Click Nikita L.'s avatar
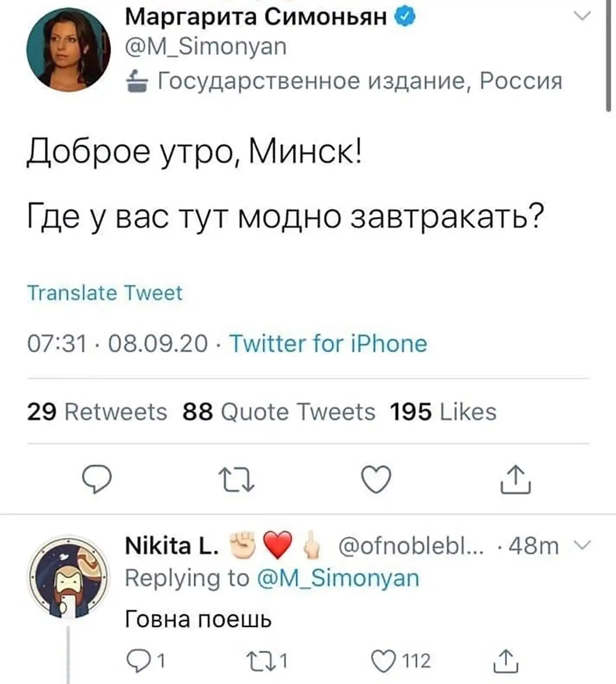The height and width of the screenshot is (684, 616). pos(68,576)
